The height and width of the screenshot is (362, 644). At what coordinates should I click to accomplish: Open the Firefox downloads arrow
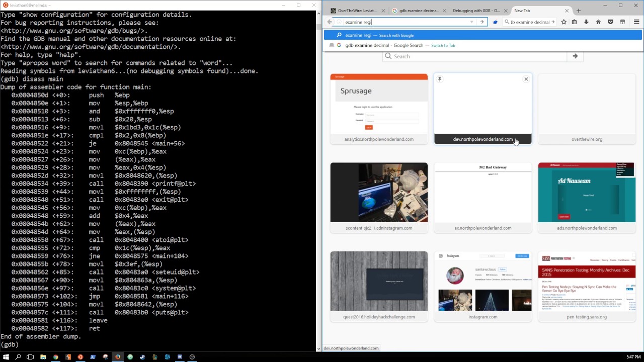[x=586, y=22]
